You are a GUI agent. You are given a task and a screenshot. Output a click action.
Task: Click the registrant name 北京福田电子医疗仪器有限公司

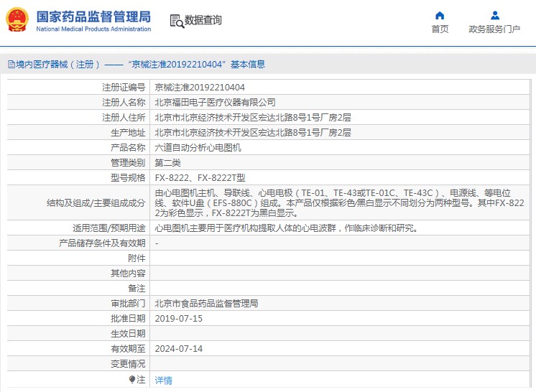click(x=215, y=102)
